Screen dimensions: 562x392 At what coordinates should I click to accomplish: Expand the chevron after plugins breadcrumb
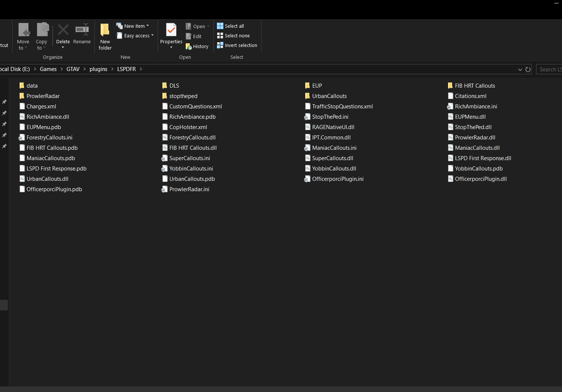pyautogui.click(x=112, y=69)
